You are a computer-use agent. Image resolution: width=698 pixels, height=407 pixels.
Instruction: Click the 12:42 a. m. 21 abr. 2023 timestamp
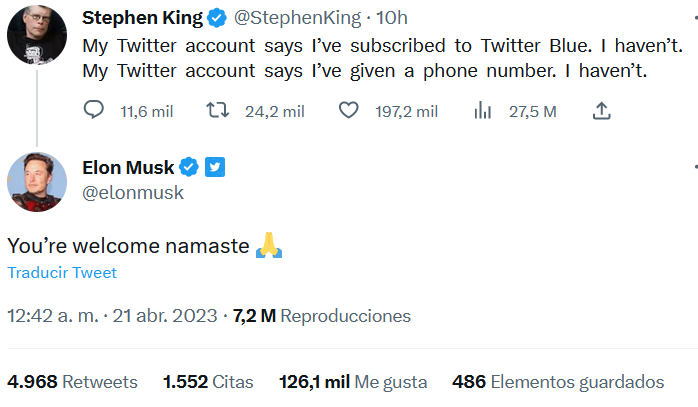point(112,316)
